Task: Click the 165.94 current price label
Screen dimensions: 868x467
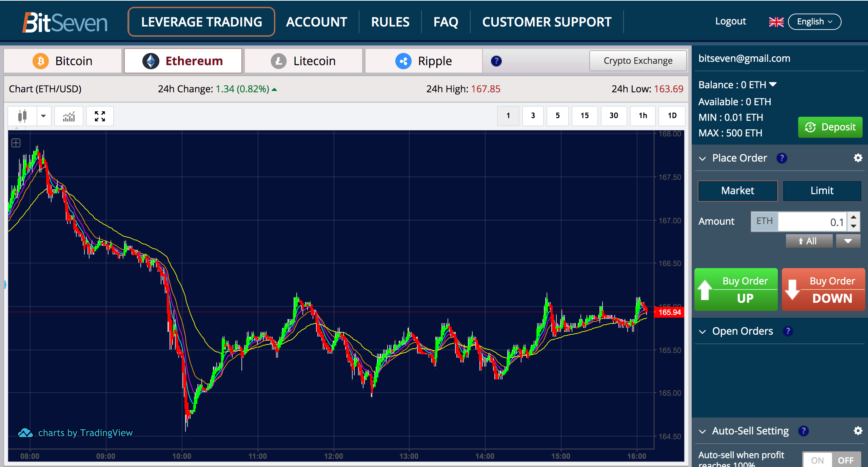Action: tap(669, 312)
